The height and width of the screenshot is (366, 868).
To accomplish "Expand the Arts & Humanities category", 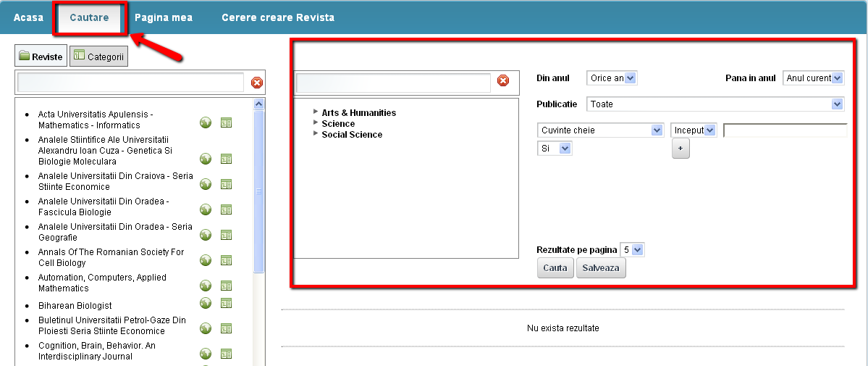I will 316,112.
